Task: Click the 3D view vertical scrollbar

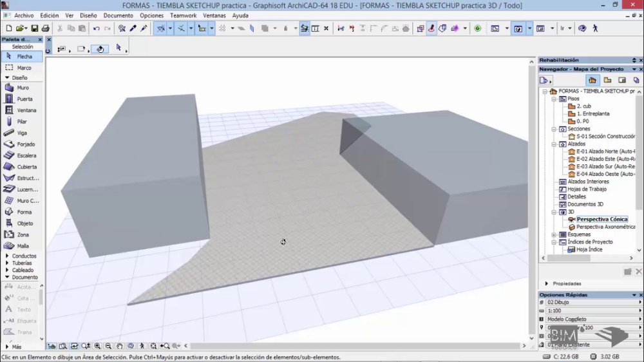Action: 531,199
